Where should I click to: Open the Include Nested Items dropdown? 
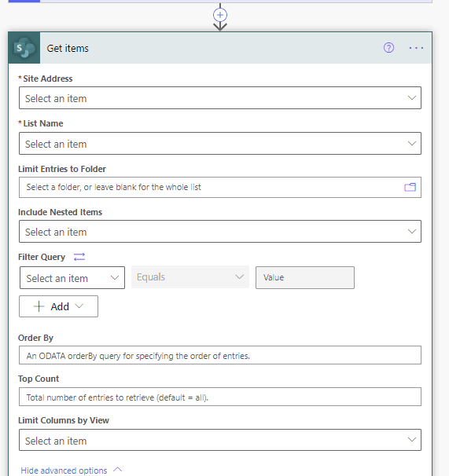[220, 231]
